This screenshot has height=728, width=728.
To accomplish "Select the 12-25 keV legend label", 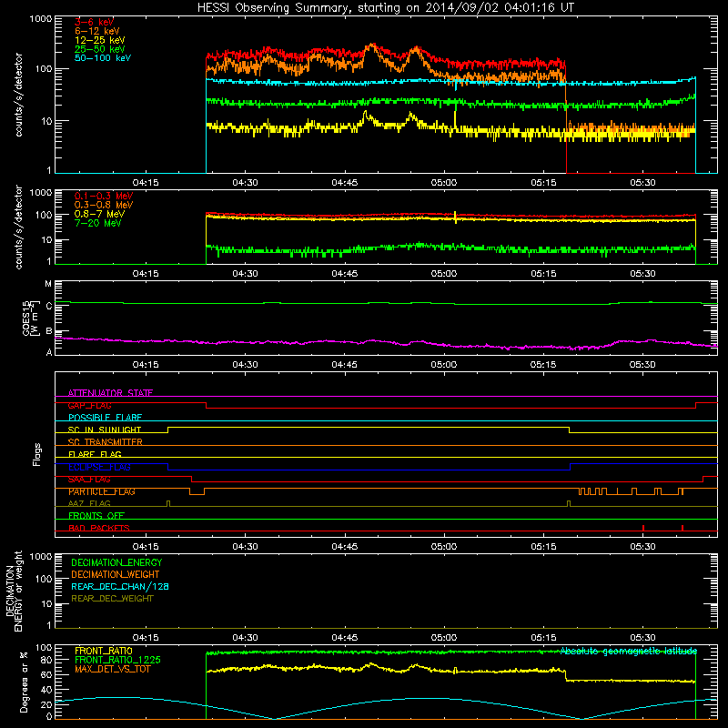I will tap(100, 40).
